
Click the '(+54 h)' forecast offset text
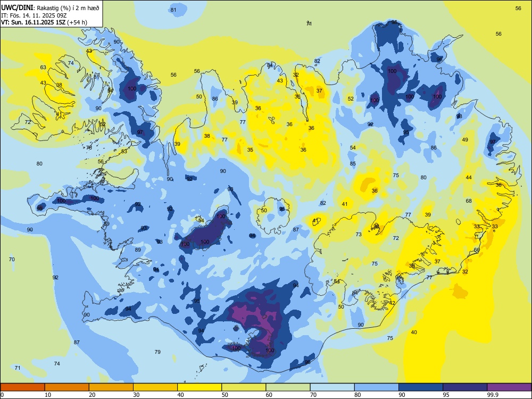click(x=77, y=22)
